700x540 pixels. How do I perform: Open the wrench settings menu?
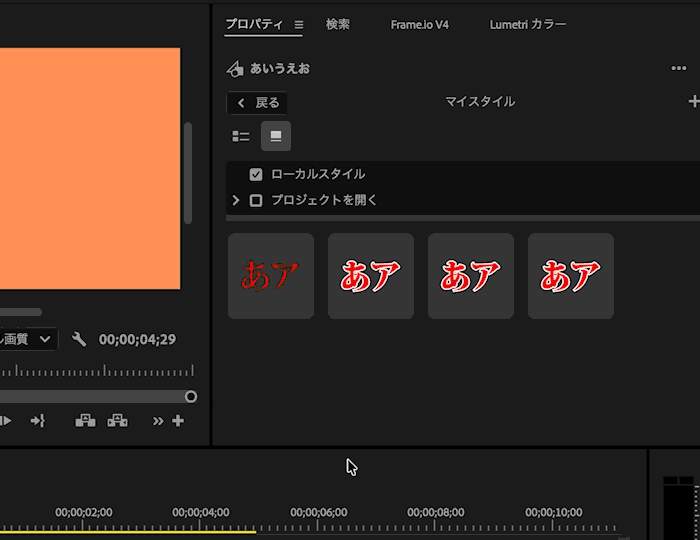click(79, 340)
